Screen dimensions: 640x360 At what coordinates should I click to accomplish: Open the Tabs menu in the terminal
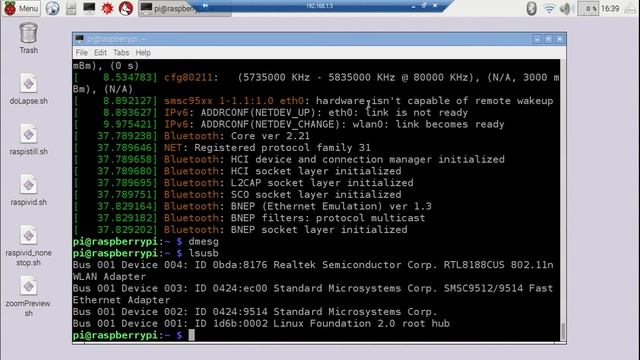[x=121, y=53]
